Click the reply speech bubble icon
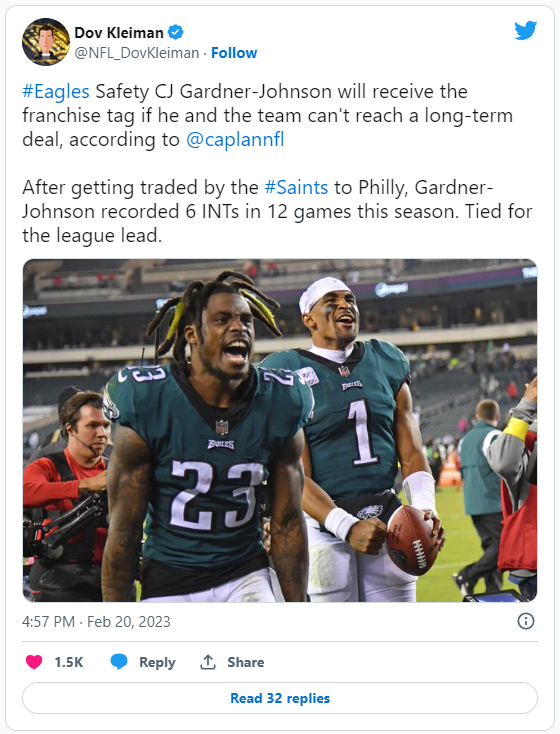Image resolution: width=560 pixels, height=734 pixels. click(119, 662)
